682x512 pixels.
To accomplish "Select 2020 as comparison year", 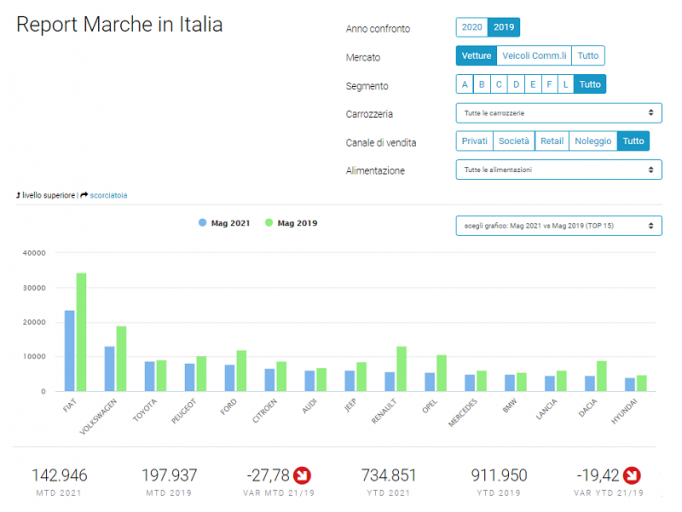I will pyautogui.click(x=472, y=27).
